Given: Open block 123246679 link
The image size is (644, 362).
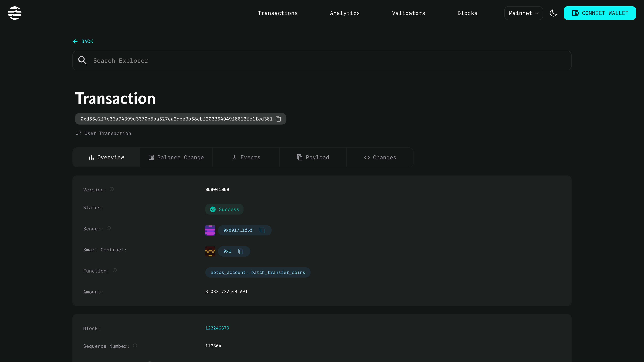Looking at the screenshot, I should [x=217, y=328].
